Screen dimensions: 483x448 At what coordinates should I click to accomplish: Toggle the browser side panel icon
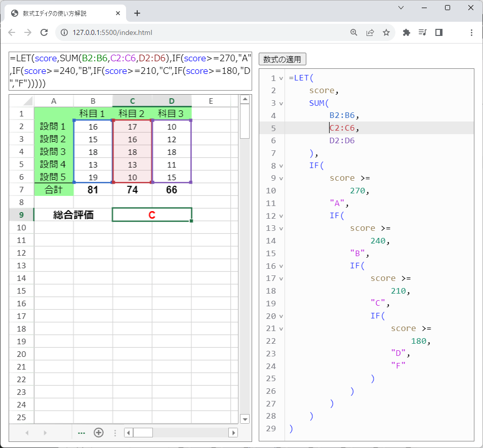439,32
